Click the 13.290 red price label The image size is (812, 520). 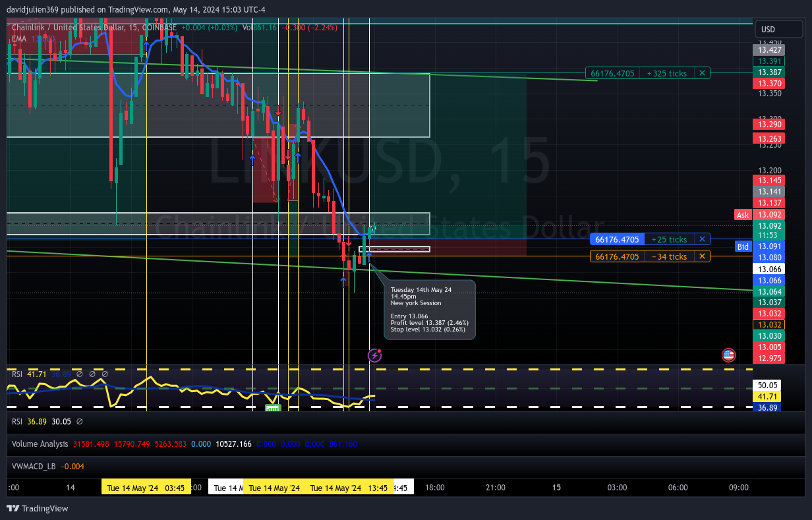click(x=769, y=124)
